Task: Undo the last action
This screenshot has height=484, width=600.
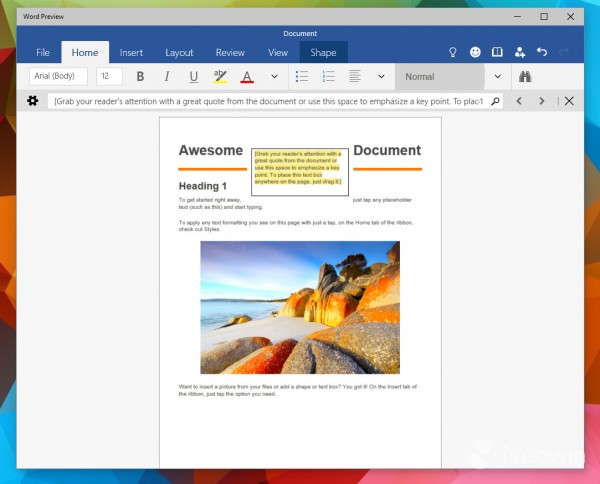Action: click(x=542, y=52)
